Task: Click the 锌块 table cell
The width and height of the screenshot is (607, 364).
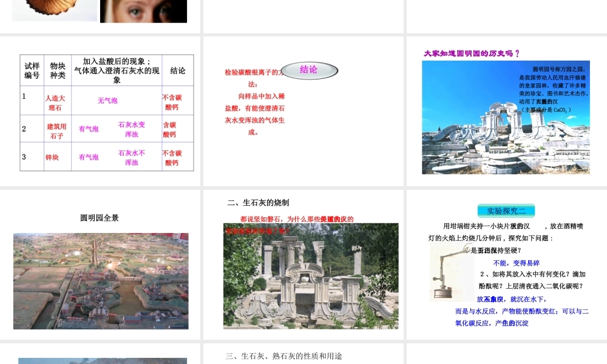Action: click(57, 157)
